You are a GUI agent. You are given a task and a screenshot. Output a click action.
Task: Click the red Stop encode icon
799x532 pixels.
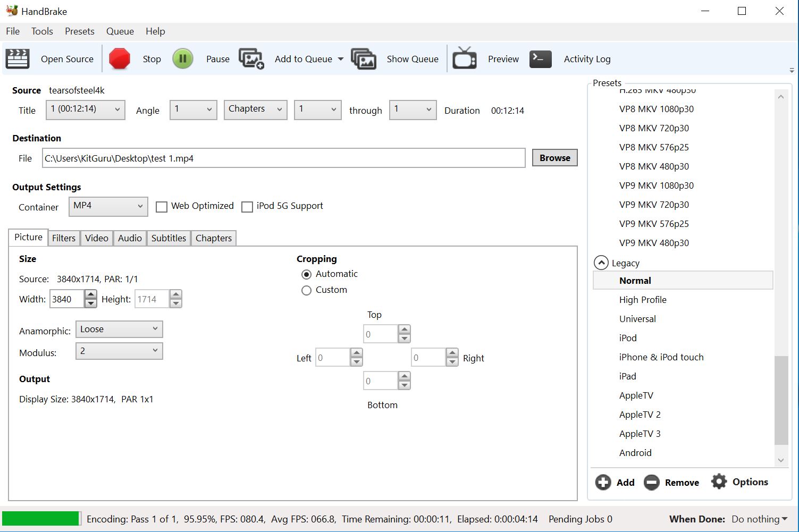tap(120, 58)
